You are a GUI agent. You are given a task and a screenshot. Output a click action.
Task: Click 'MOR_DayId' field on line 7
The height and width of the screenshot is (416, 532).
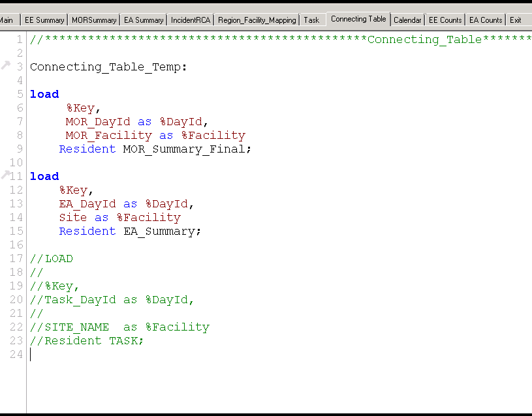pyautogui.click(x=98, y=121)
